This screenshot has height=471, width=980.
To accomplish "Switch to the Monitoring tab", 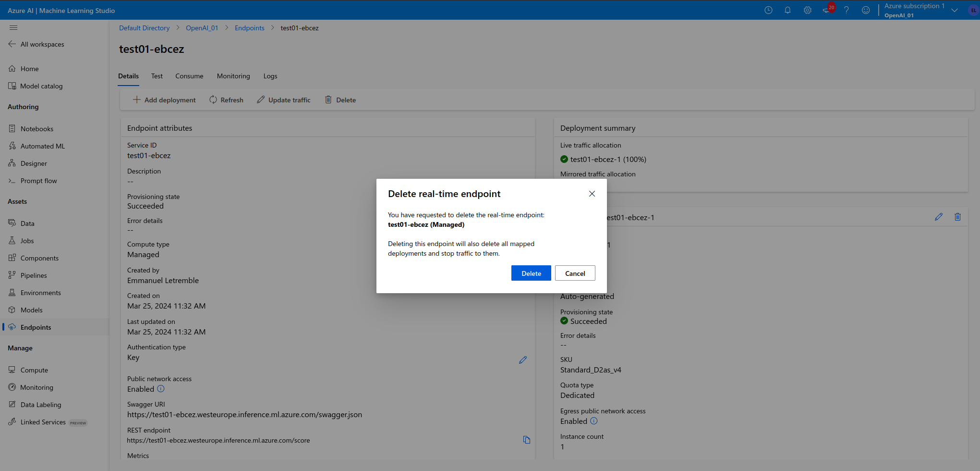I will pos(233,76).
